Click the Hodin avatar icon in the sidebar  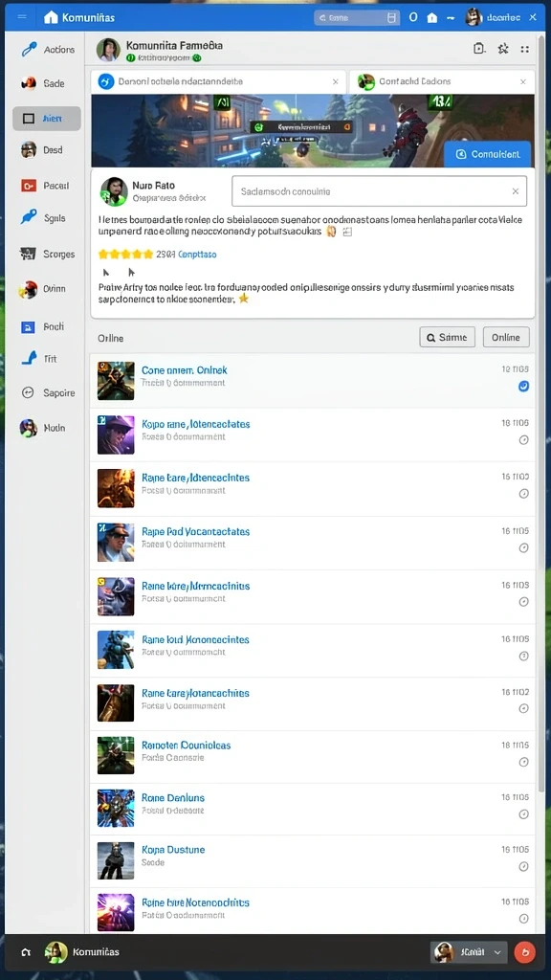coord(28,428)
